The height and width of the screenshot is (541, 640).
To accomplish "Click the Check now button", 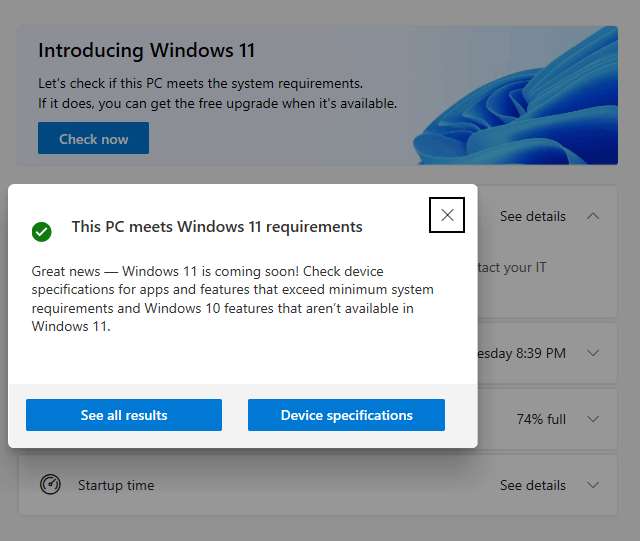I will coord(93,138).
